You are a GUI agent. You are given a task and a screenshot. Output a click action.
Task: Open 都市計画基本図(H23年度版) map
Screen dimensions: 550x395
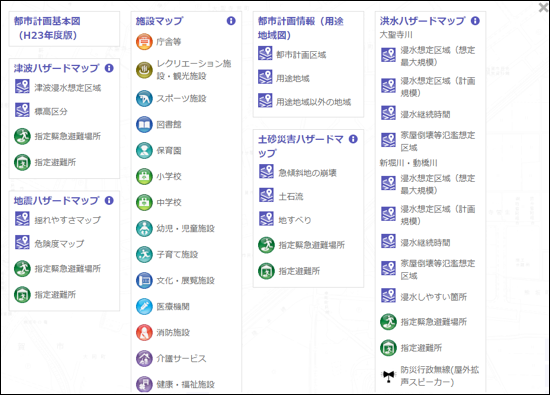(x=47, y=28)
